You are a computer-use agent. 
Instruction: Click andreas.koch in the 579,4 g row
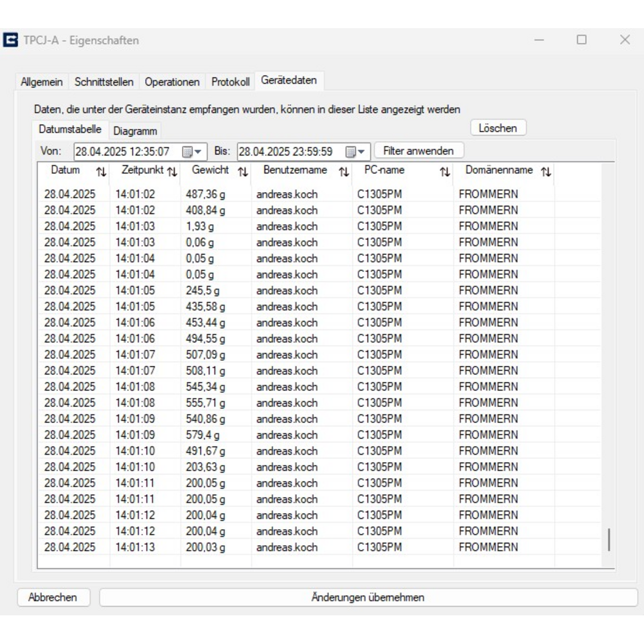[x=287, y=435]
